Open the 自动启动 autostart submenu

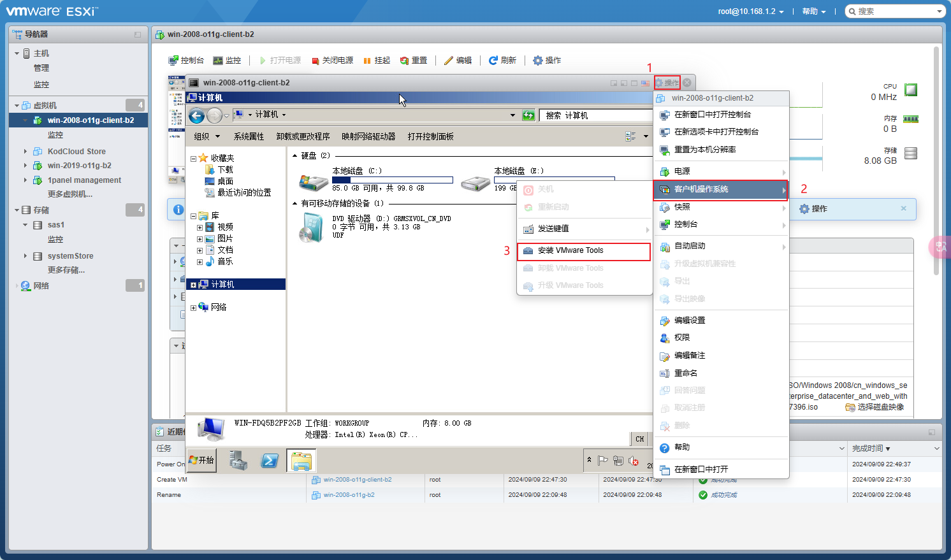(721, 246)
